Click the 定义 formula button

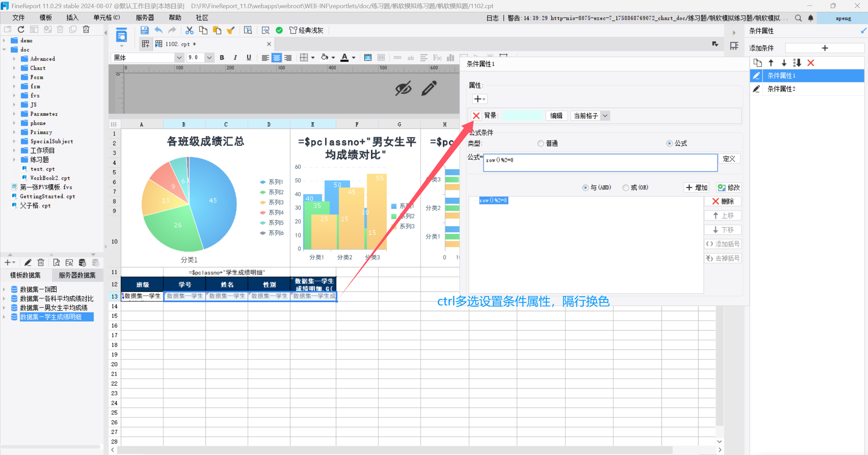tap(729, 159)
